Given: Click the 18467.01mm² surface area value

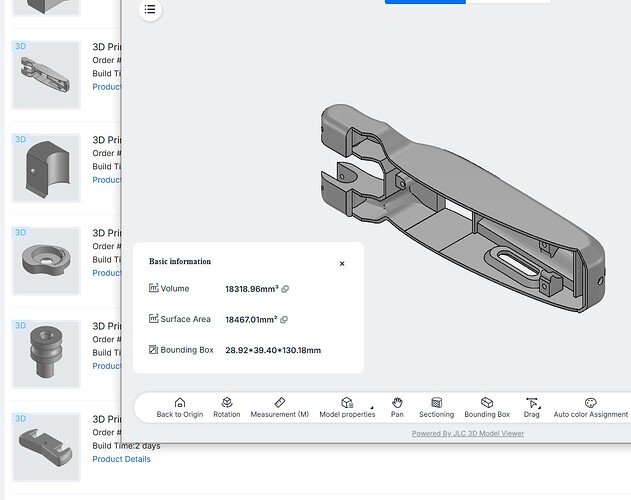Looking at the screenshot, I should [x=251, y=320].
